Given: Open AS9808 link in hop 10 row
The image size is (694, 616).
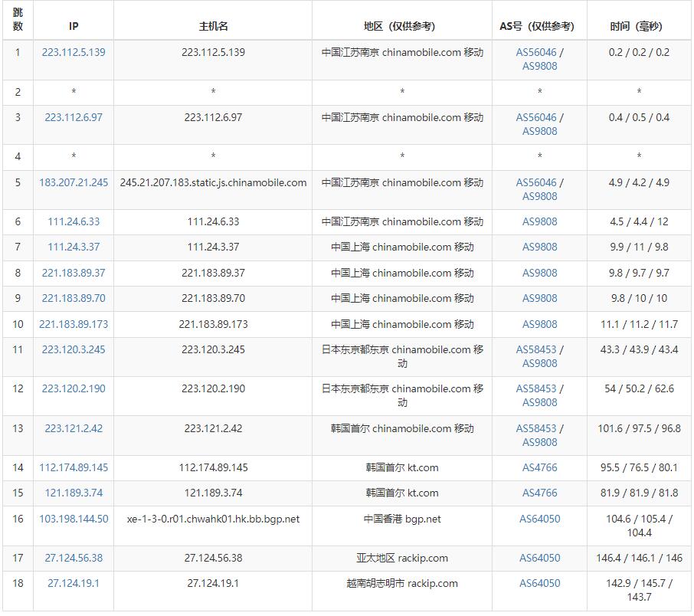Looking at the screenshot, I should point(539,324).
